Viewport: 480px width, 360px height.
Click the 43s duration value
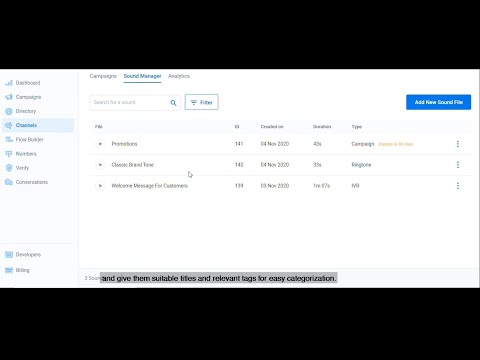click(317, 144)
